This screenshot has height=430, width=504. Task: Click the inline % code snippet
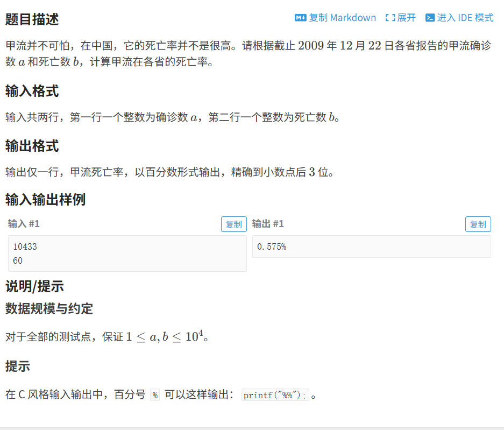click(x=155, y=394)
